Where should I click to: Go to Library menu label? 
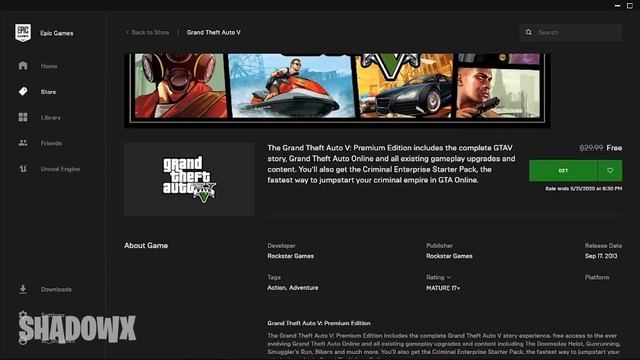(51, 118)
